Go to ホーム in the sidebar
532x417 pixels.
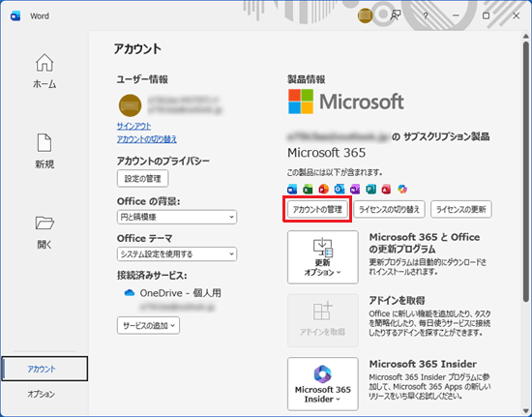click(44, 72)
